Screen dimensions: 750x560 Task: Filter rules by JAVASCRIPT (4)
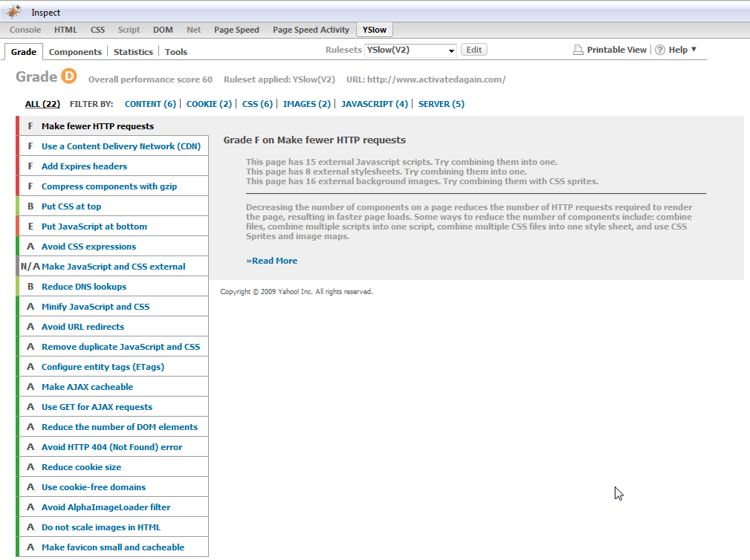click(x=374, y=104)
